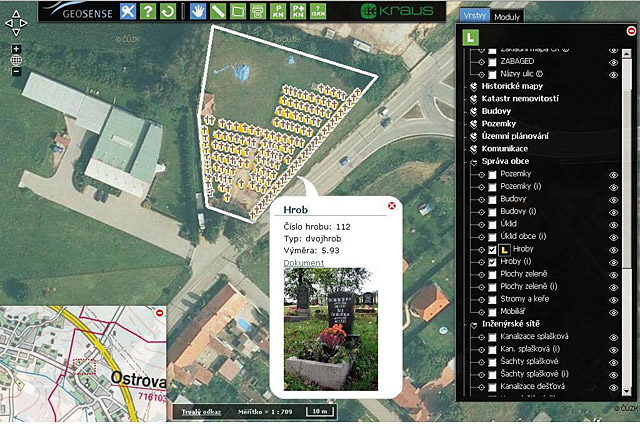The width and height of the screenshot is (640, 424).
Task: Click the overview mini map area
Action: 83,364
